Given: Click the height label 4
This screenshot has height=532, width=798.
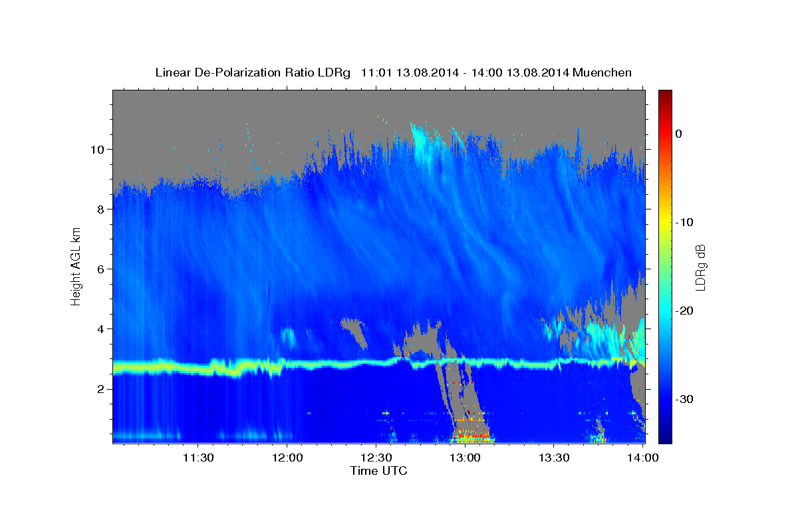Looking at the screenshot, I should 102,329.
